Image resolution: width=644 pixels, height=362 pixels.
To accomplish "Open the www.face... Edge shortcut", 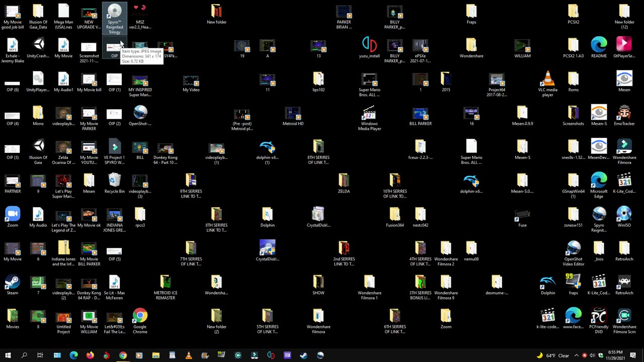I will click(573, 319).
